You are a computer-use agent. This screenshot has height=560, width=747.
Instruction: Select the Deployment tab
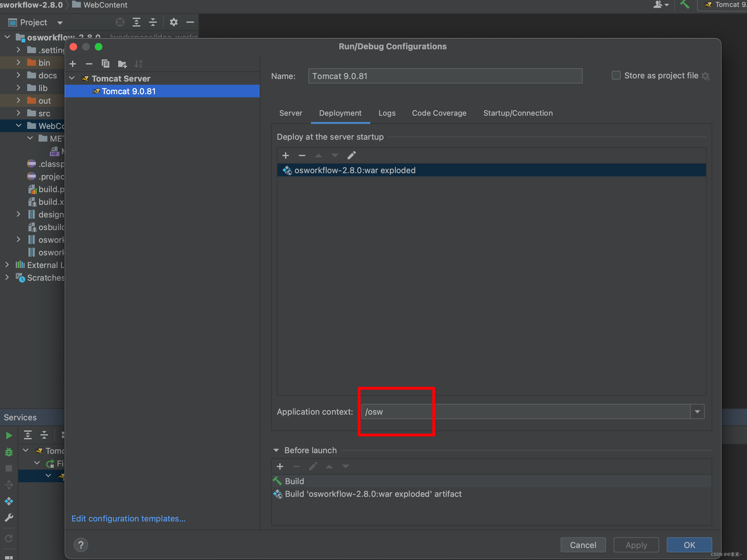click(340, 113)
